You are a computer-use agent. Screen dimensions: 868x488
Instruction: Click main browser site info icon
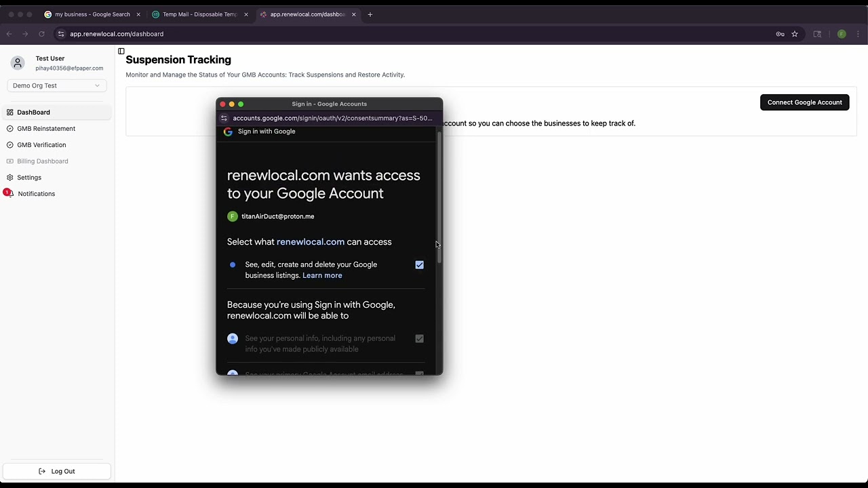click(61, 34)
